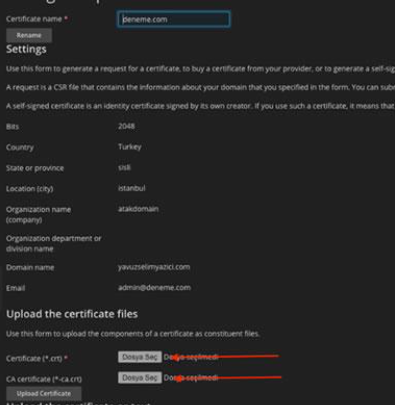Viewport: 395px width, 405px height.
Task: Click the paragraph starting 'Use this form to generate'
Action: pos(200,69)
